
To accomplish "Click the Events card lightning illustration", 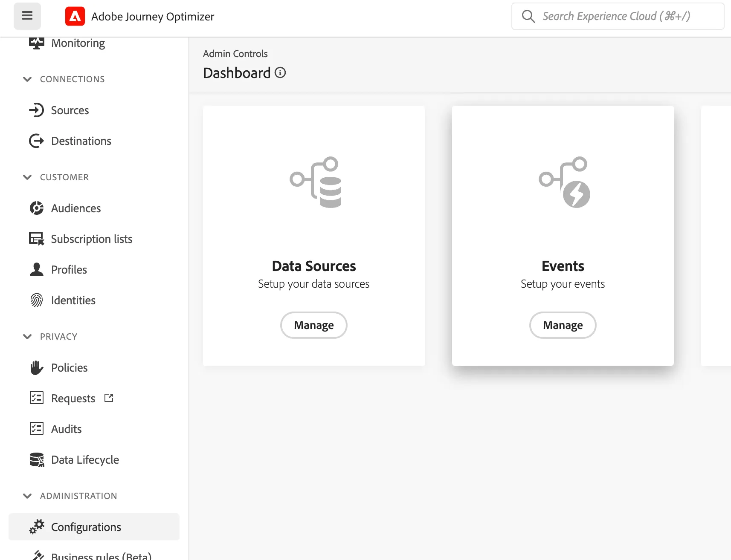I will pyautogui.click(x=565, y=182).
